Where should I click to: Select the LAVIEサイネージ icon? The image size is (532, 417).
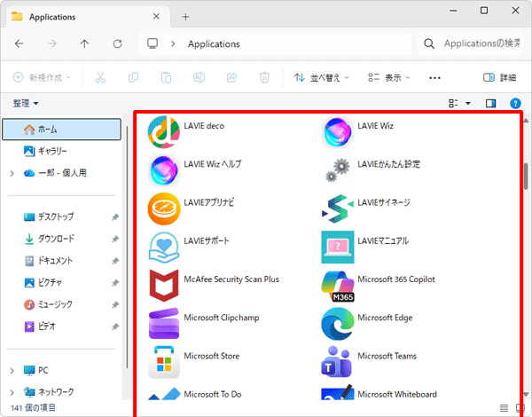tap(337, 208)
